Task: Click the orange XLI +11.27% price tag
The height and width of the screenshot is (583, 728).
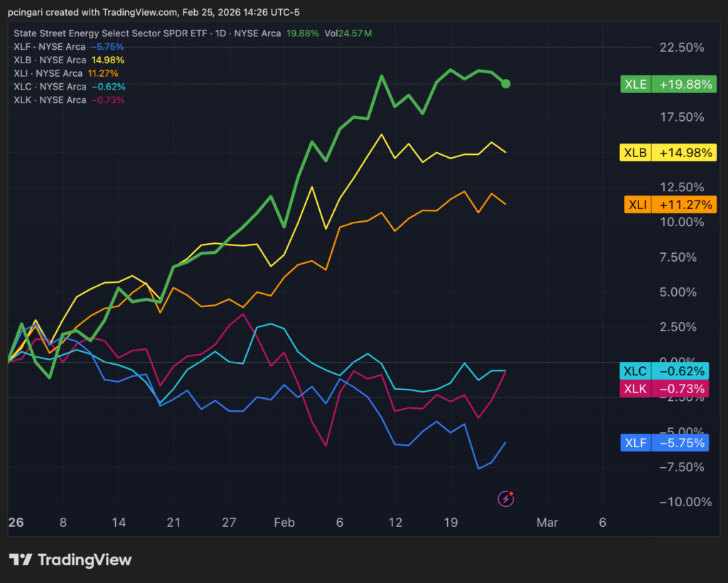Action: tap(668, 204)
